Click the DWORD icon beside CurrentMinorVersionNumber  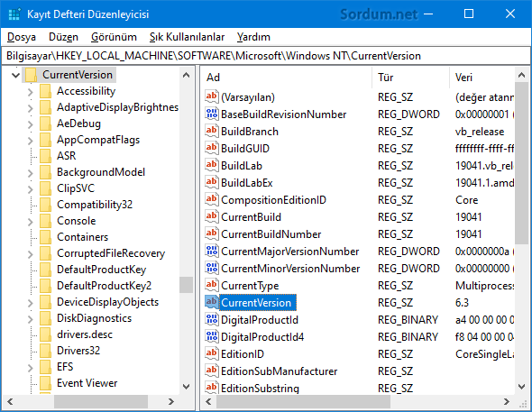click(x=211, y=268)
